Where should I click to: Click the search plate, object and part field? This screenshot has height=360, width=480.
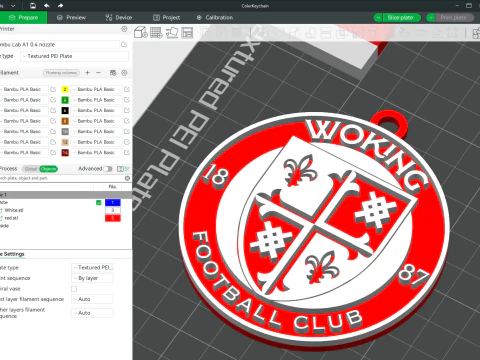[62, 178]
